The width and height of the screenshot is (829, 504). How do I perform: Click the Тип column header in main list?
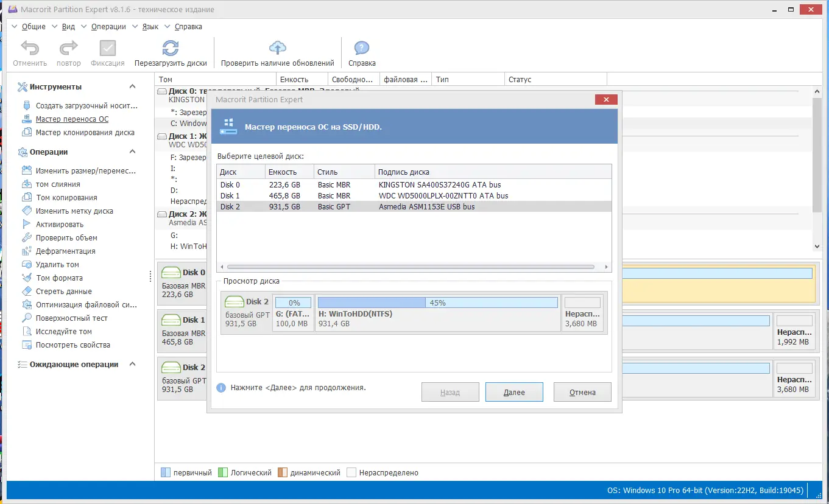pyautogui.click(x=468, y=79)
